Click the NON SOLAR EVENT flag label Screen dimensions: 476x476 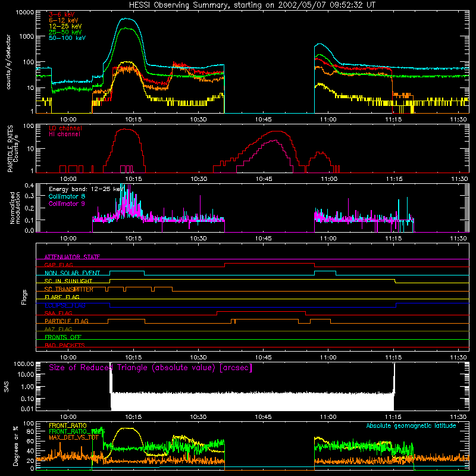point(72,273)
